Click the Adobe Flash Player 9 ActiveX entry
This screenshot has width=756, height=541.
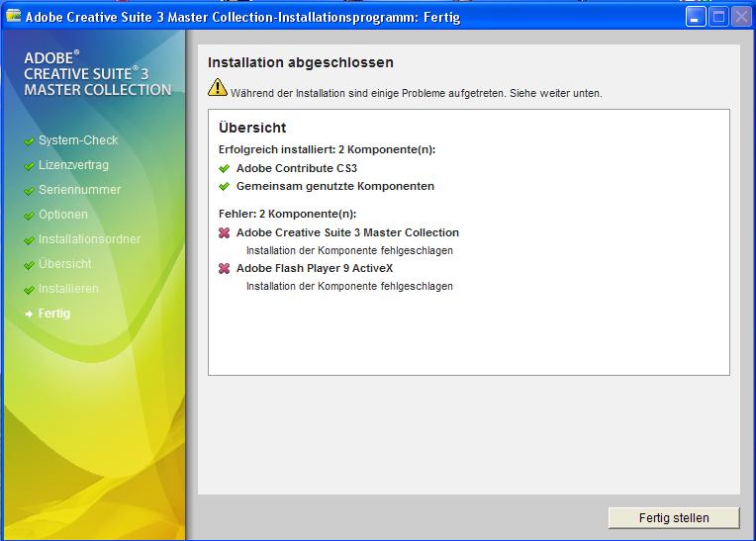pos(315,268)
